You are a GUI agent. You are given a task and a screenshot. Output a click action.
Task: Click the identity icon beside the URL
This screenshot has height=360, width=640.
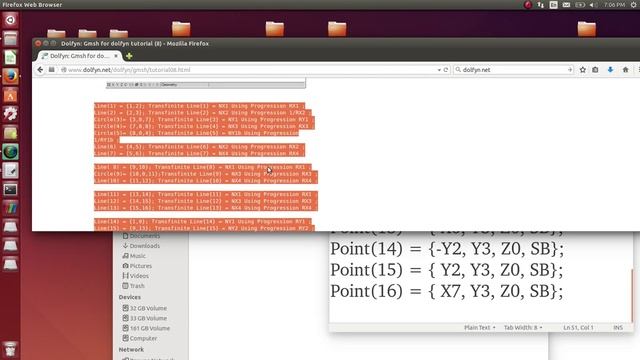(x=63, y=70)
